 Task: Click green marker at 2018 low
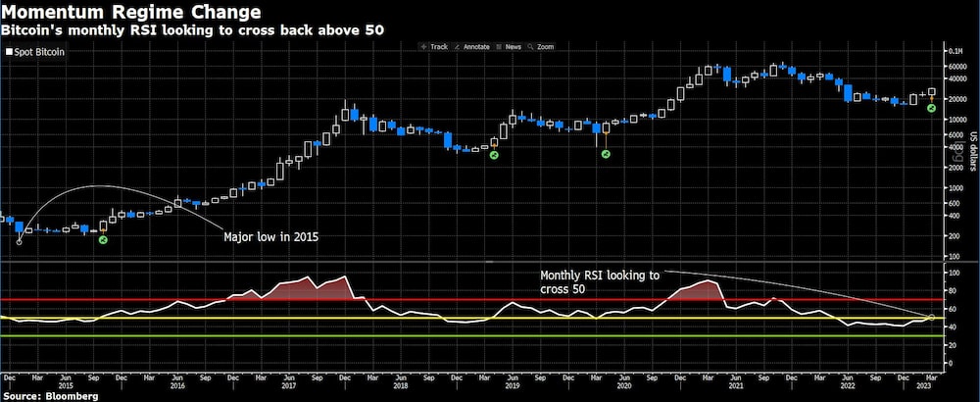[494, 156]
